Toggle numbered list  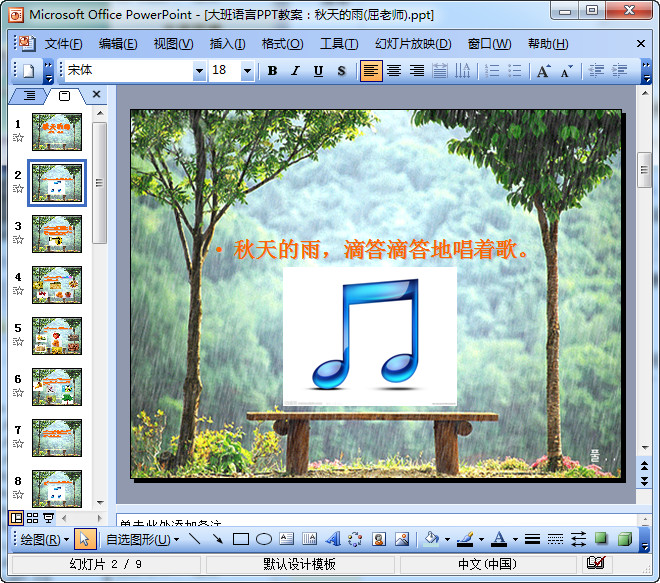(492, 71)
